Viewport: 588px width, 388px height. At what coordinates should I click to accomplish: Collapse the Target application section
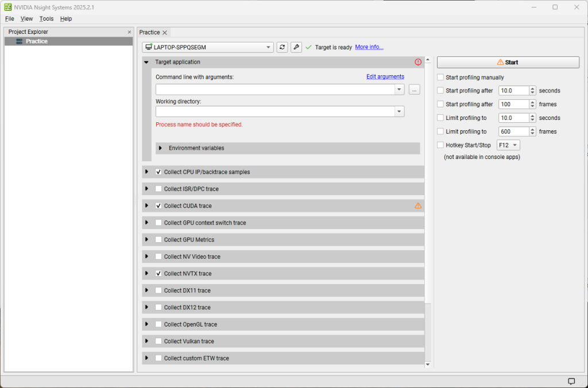click(x=146, y=62)
